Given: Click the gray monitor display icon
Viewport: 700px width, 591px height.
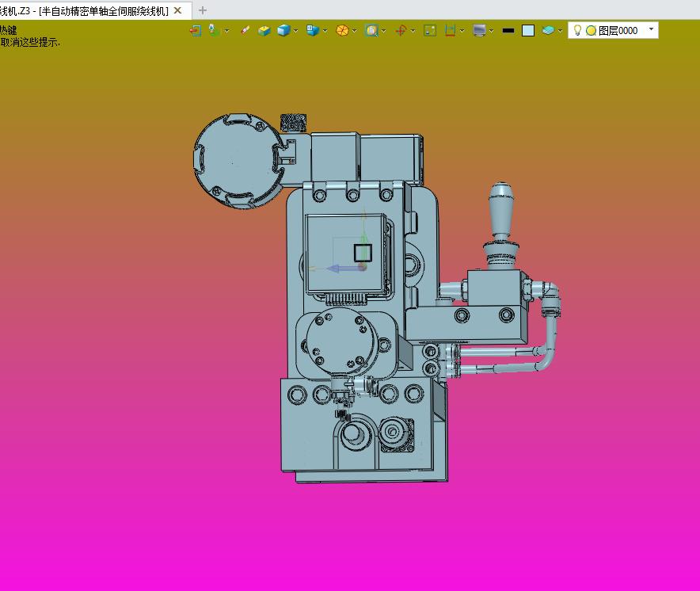Looking at the screenshot, I should pyautogui.click(x=479, y=30).
